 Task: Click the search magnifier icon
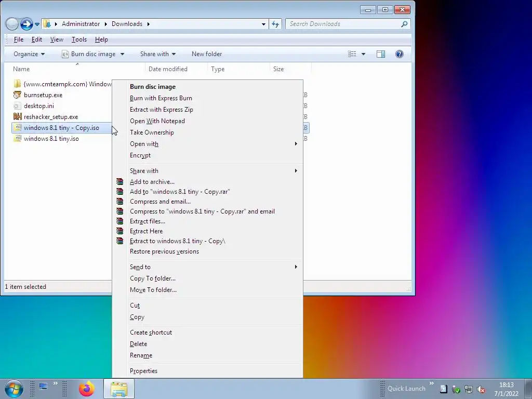[x=404, y=24]
